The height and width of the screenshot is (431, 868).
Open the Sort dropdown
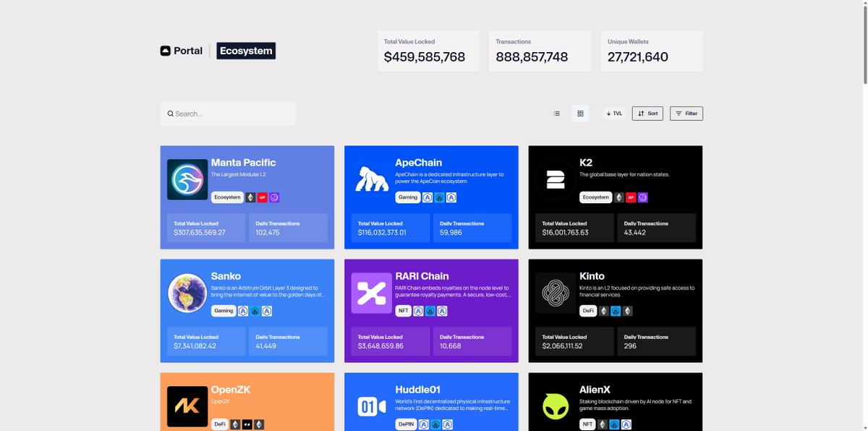(647, 114)
